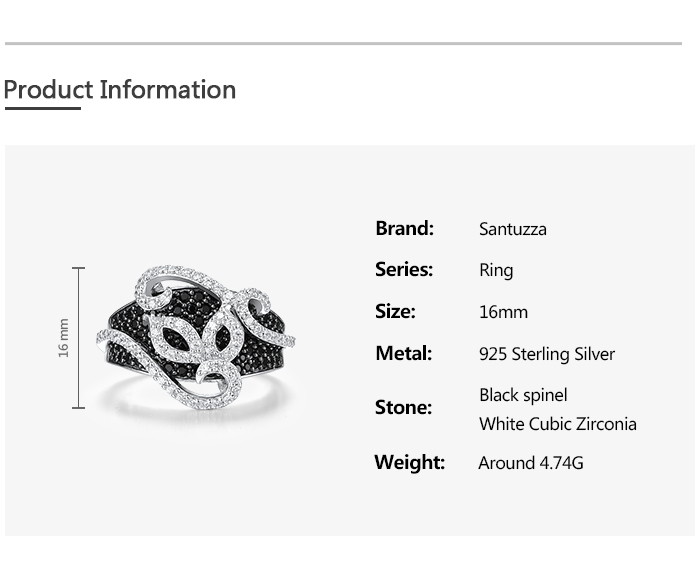
Task: Select the White Cubic Zirconia text
Action: click(x=557, y=424)
